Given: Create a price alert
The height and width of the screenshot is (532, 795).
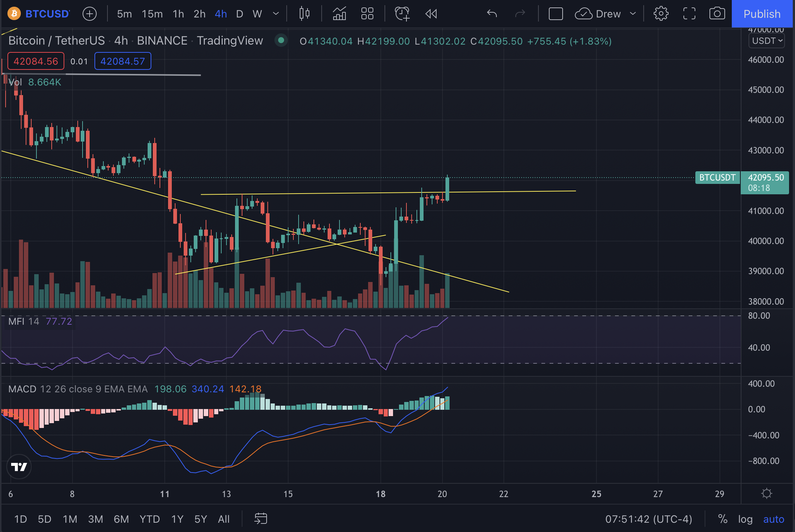Looking at the screenshot, I should click(402, 14).
